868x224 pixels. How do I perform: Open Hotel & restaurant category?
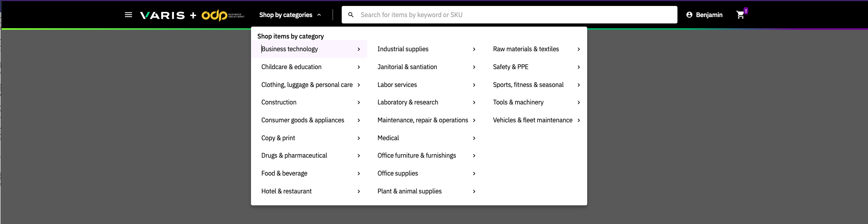(x=309, y=191)
